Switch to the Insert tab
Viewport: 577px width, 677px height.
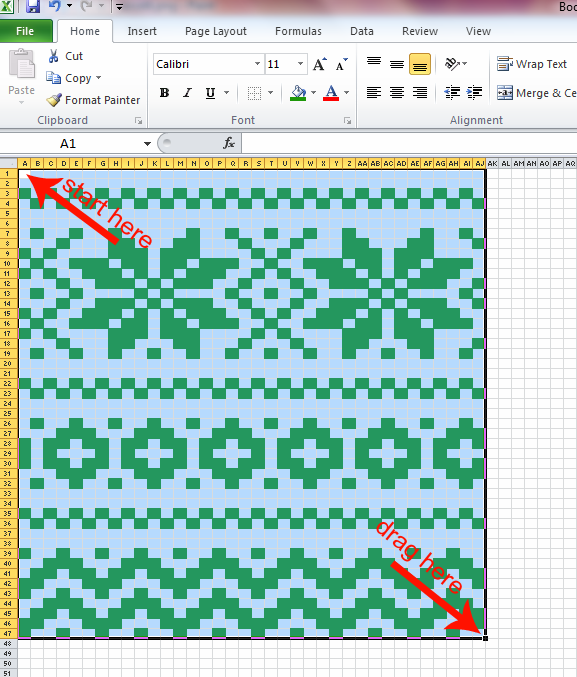(x=142, y=31)
